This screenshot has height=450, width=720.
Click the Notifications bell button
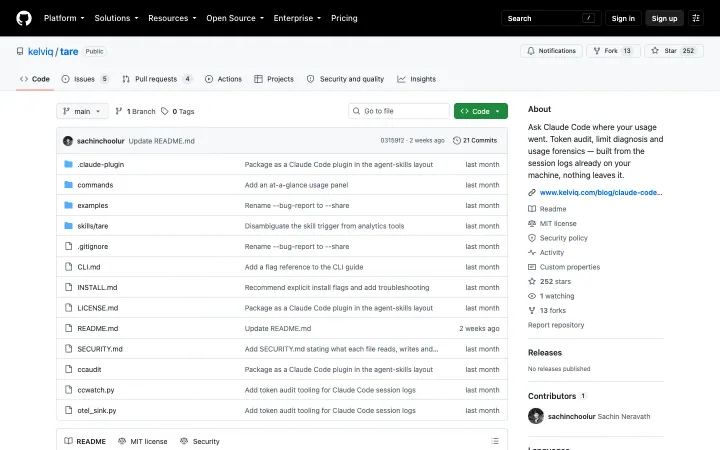tap(551, 51)
